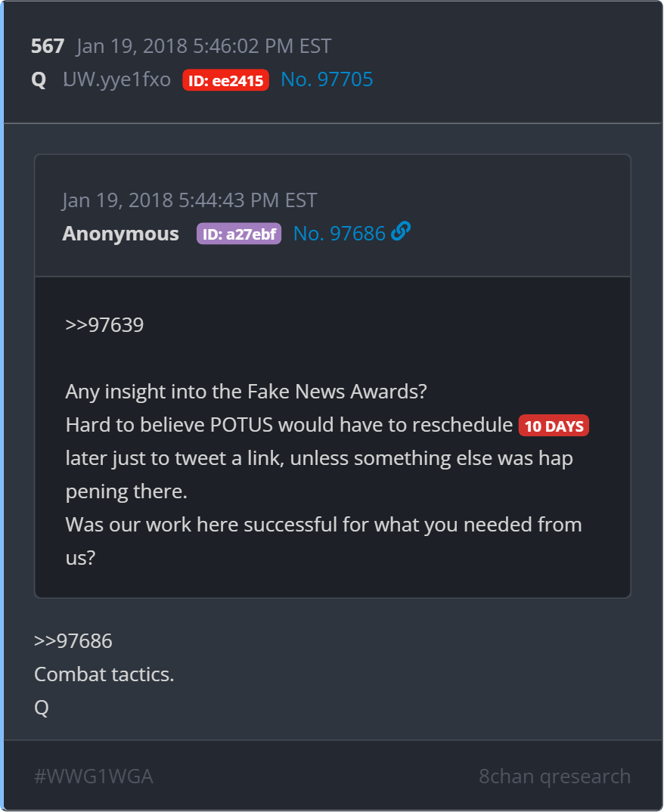Click the UW.yye1fxo tripcode
The image size is (664, 812).
click(x=116, y=79)
